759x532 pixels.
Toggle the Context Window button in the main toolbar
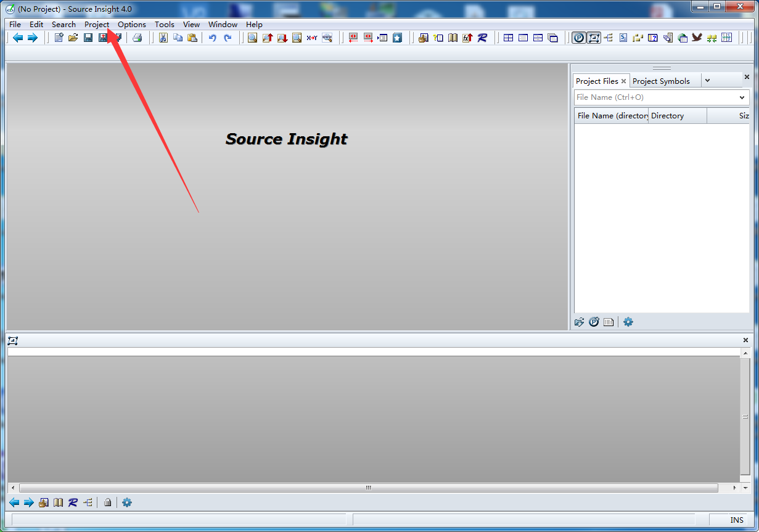pyautogui.click(x=593, y=38)
